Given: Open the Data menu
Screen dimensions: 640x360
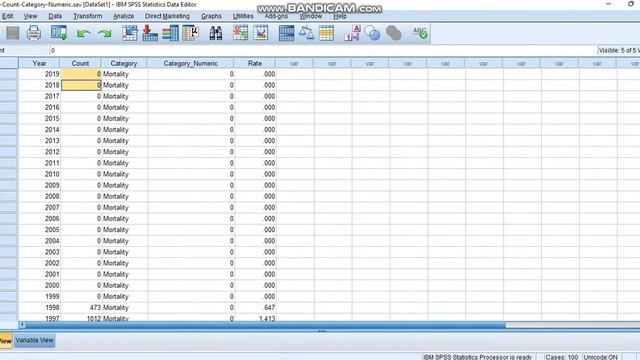Looking at the screenshot, I should point(55,16).
